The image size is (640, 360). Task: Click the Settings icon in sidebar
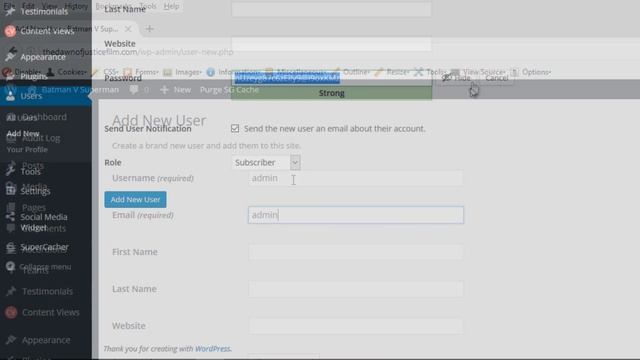[10, 190]
